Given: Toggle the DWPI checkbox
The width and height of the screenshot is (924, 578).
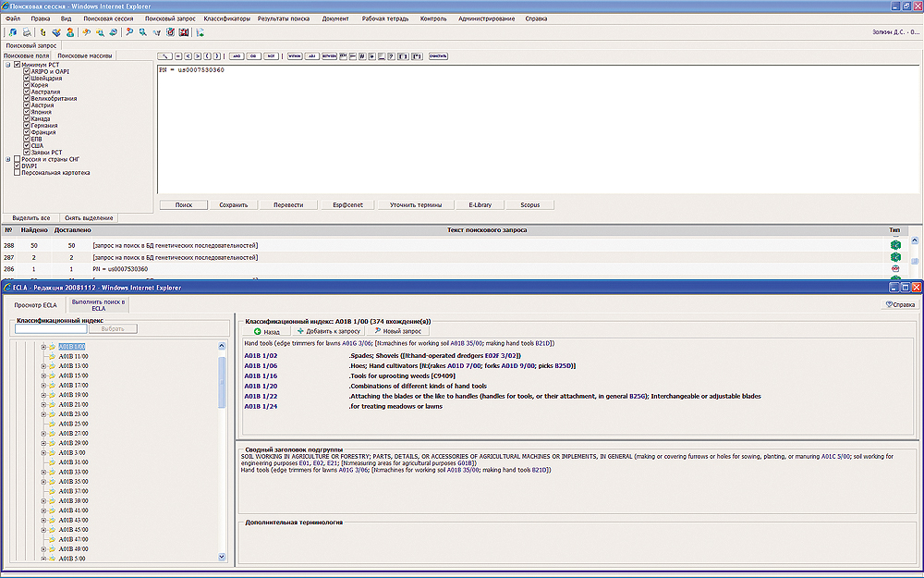Looking at the screenshot, I should coord(18,166).
